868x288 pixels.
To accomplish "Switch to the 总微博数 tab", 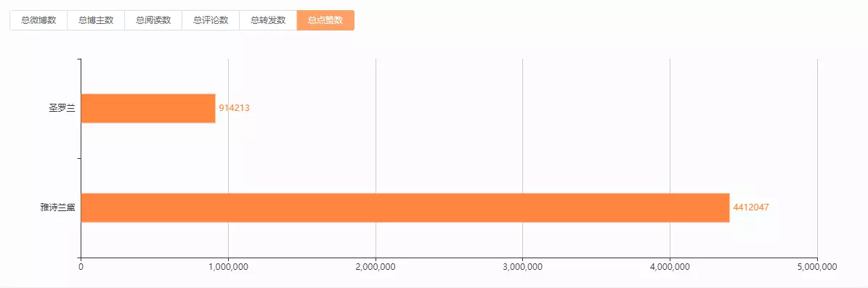I will coord(38,20).
